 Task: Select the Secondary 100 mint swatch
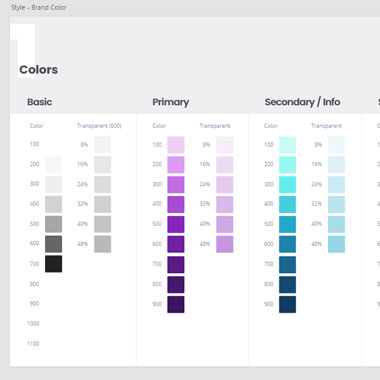(287, 145)
